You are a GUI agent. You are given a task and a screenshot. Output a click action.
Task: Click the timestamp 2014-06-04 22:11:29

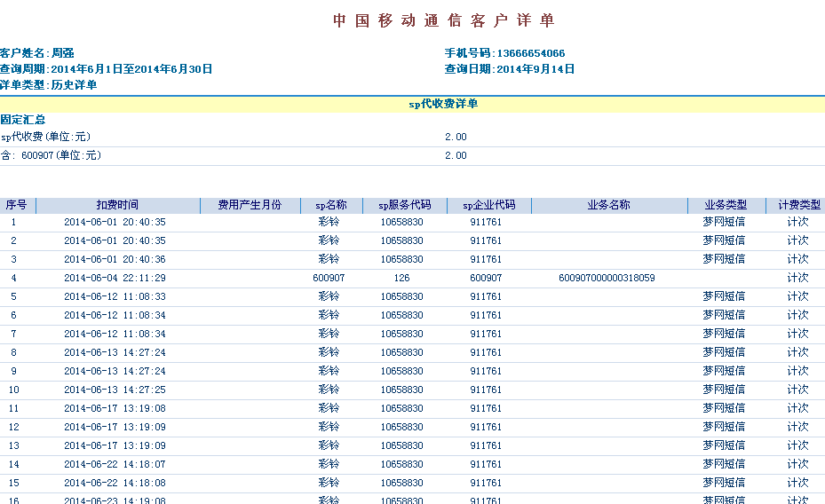115,278
